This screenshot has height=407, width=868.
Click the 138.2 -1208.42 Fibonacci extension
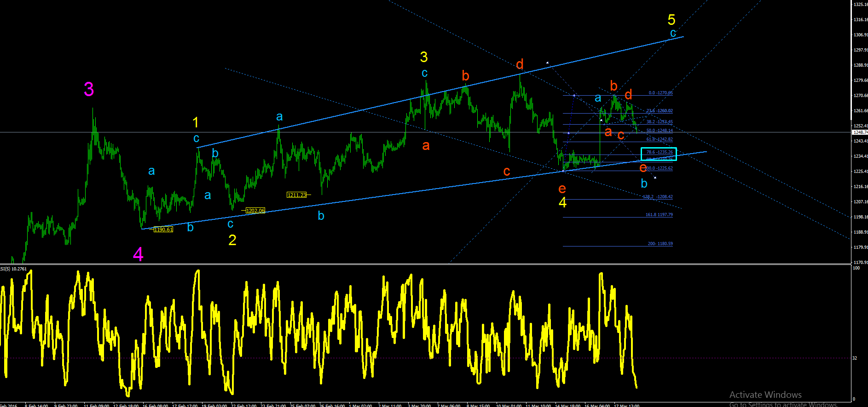pyautogui.click(x=658, y=197)
